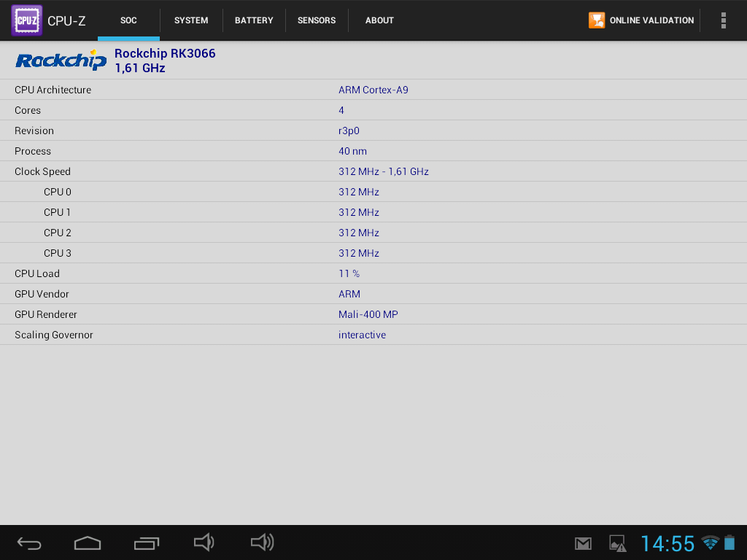Raise volume with the loud speaker icon

(x=262, y=542)
